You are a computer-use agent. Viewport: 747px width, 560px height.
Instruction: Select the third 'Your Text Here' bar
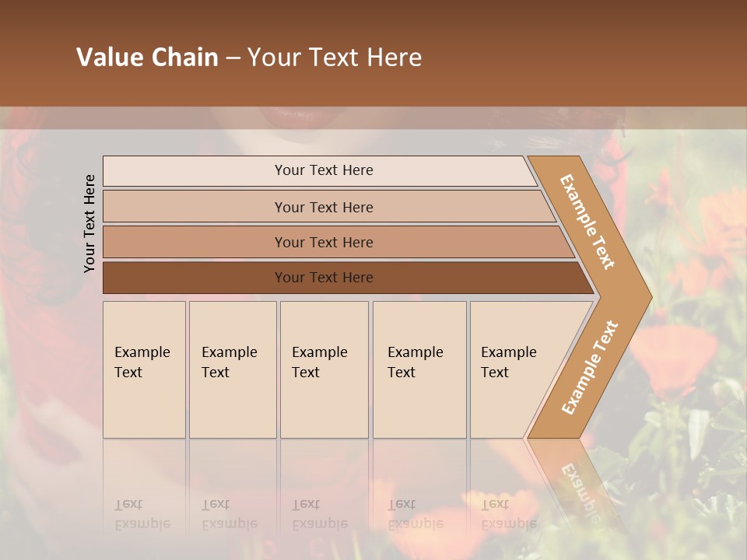323,242
